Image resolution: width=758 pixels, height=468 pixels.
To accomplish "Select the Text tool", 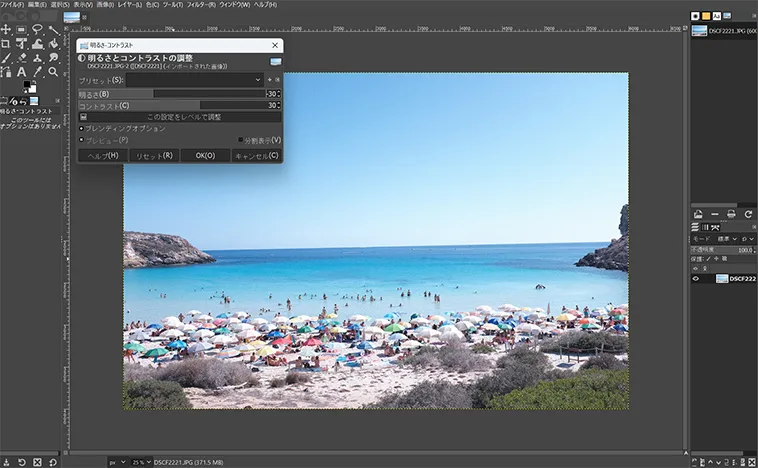I will click(22, 72).
